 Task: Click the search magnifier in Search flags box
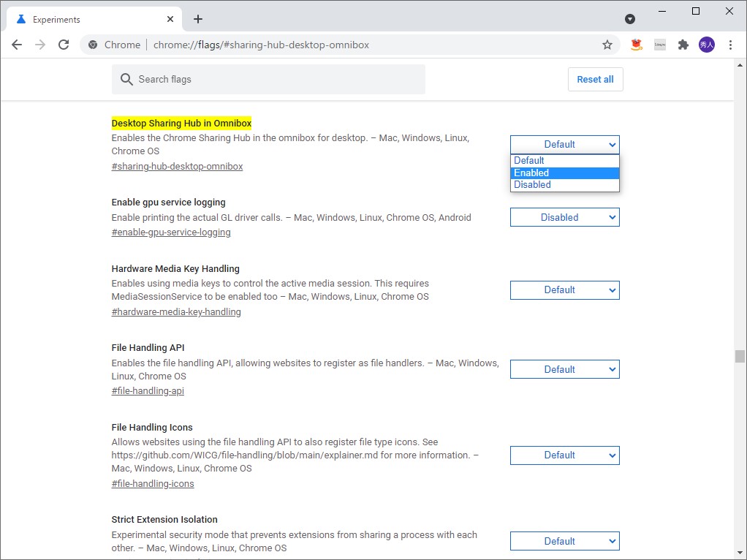tap(126, 79)
